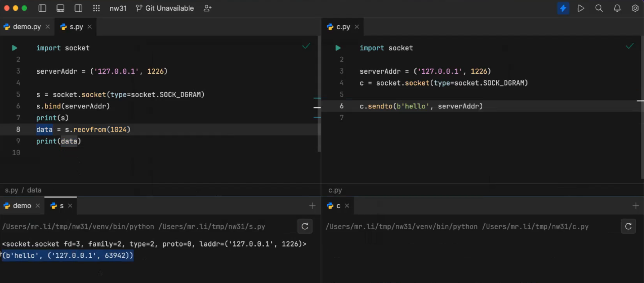Open the Git Unavailable branch menu
This screenshot has width=644, height=283.
[x=165, y=8]
